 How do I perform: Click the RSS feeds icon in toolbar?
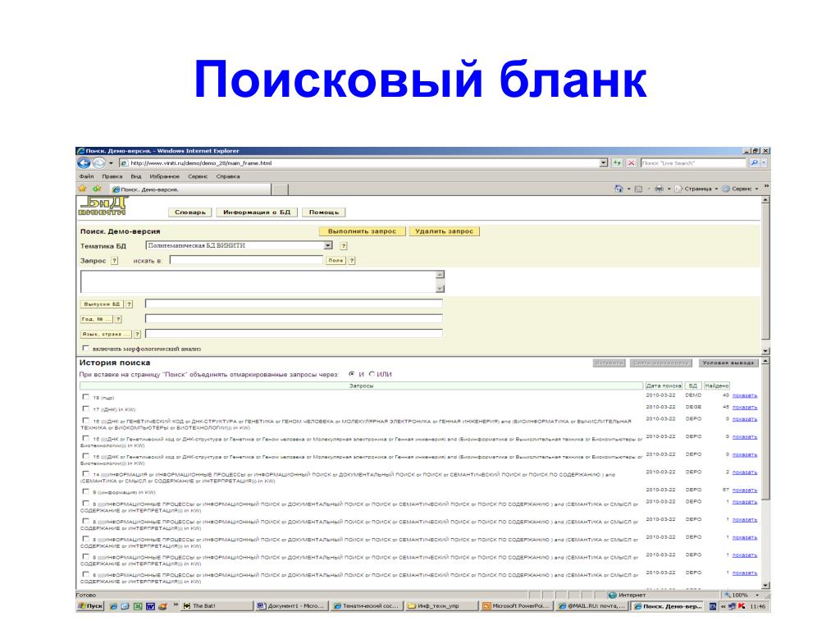click(638, 189)
